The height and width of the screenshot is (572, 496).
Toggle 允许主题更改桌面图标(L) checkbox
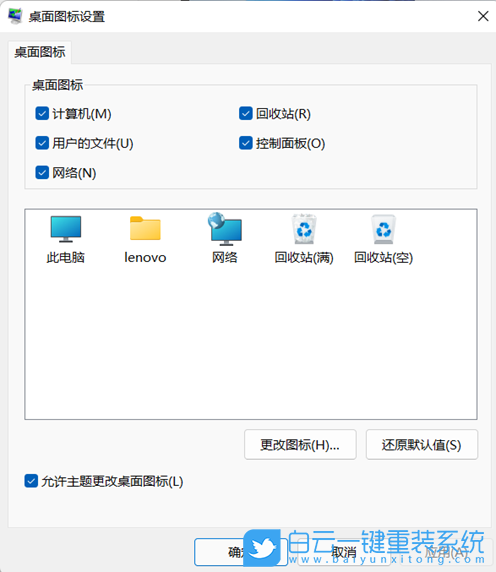31,481
